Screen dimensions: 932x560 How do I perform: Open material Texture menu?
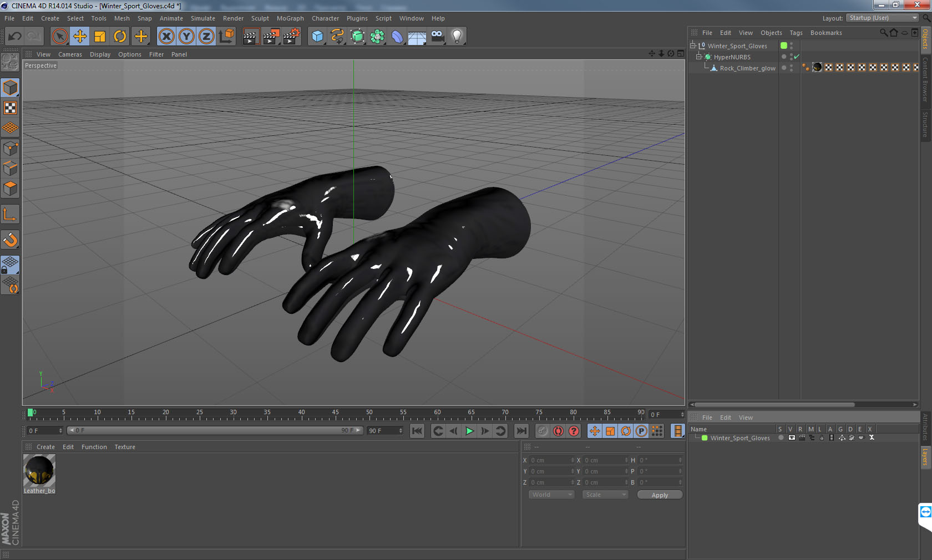[x=125, y=447]
